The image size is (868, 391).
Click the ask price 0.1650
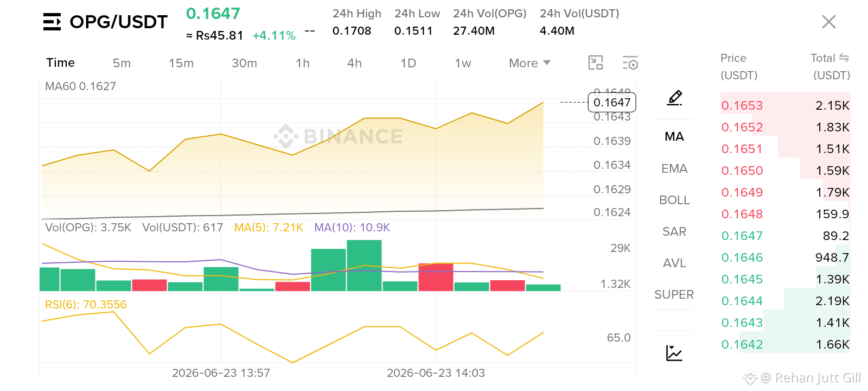coord(742,171)
